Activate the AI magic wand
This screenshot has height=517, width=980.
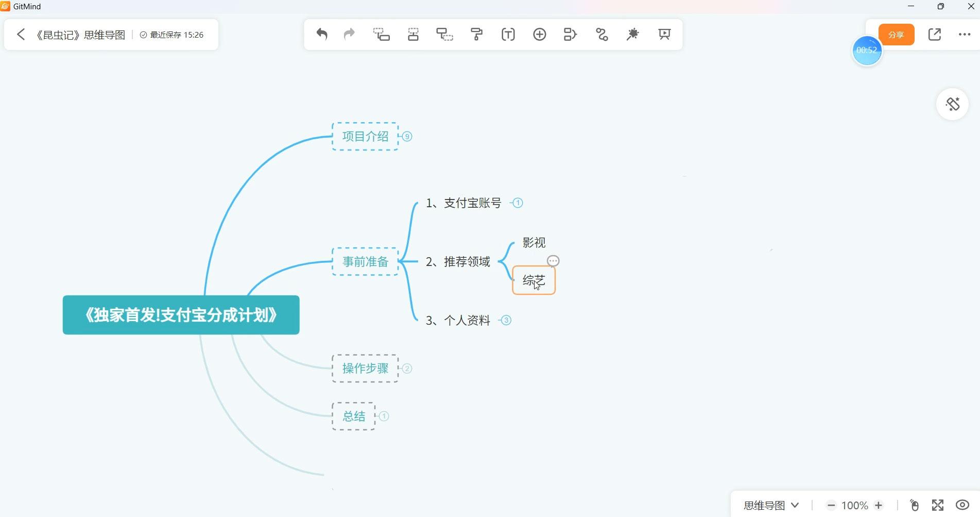coord(632,34)
